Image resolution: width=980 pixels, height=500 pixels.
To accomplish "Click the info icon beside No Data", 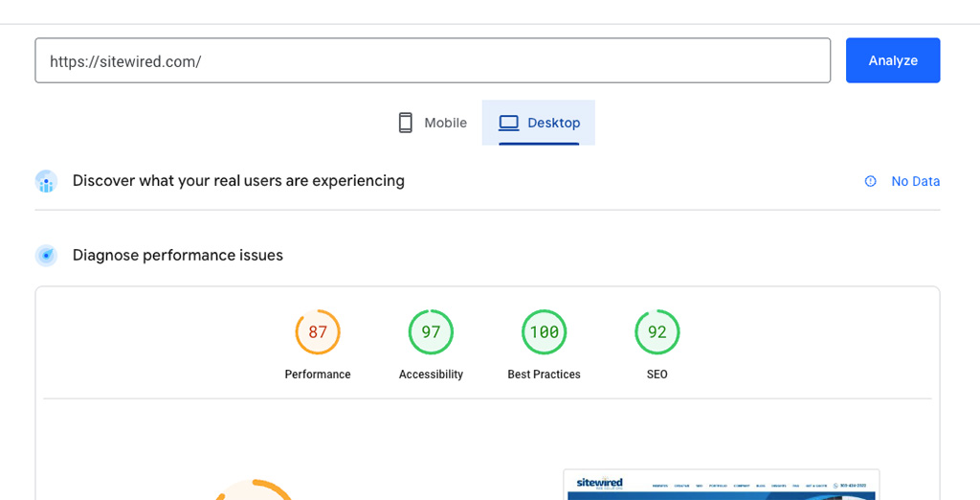I will (x=870, y=181).
